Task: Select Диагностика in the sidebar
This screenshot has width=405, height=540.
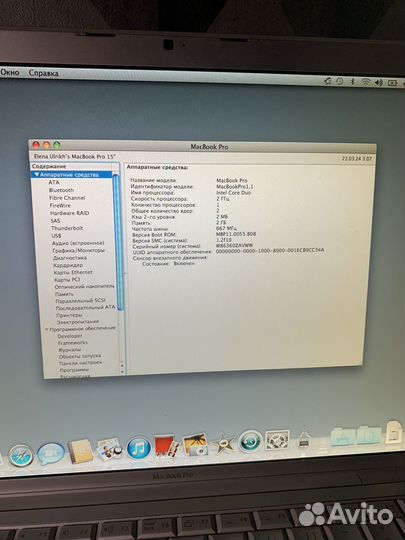Action: pos(70,258)
